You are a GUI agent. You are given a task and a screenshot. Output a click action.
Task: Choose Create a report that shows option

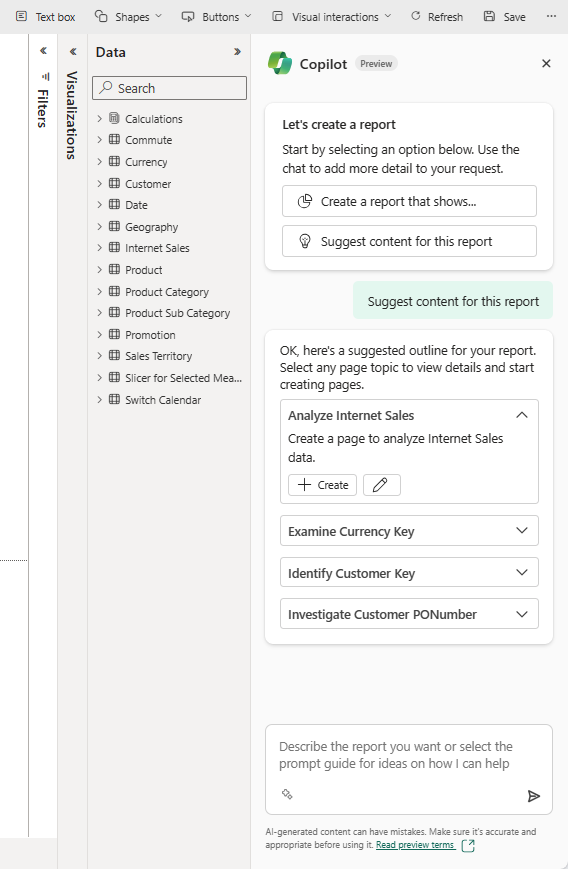tap(410, 201)
